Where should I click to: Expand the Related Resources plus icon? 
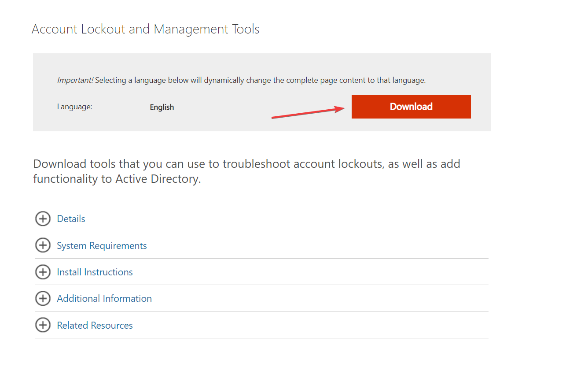pyautogui.click(x=43, y=325)
